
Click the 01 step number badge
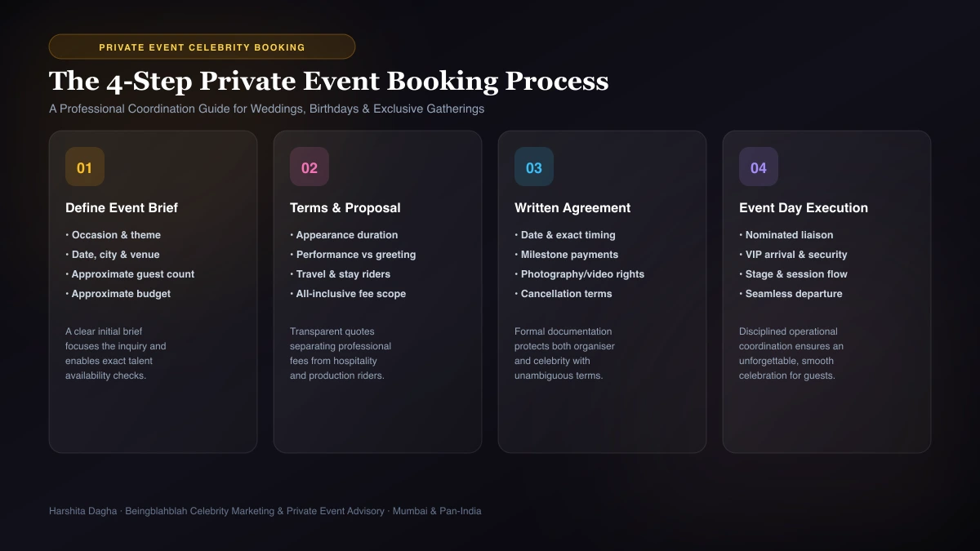click(x=85, y=167)
